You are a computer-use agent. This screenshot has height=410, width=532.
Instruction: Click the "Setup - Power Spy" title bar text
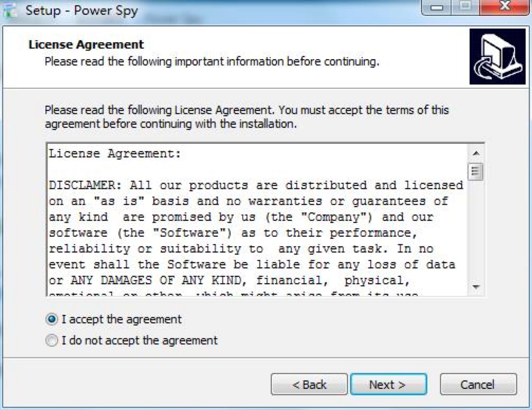[81, 10]
